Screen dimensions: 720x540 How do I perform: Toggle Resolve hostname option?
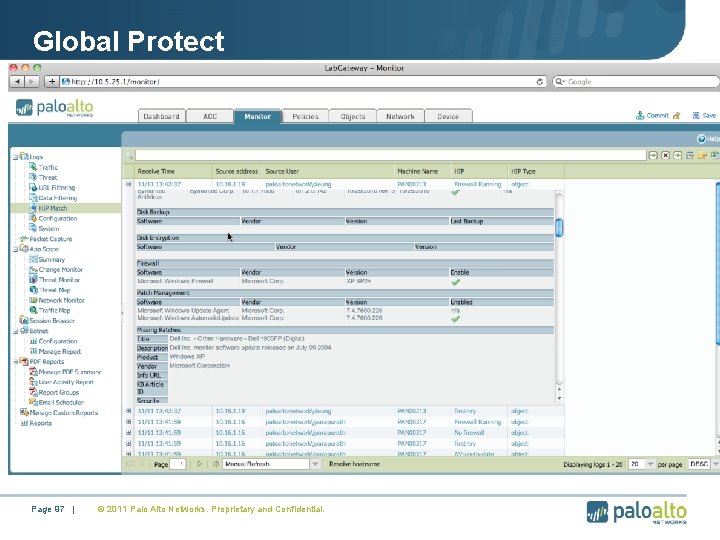pyautogui.click(x=354, y=464)
